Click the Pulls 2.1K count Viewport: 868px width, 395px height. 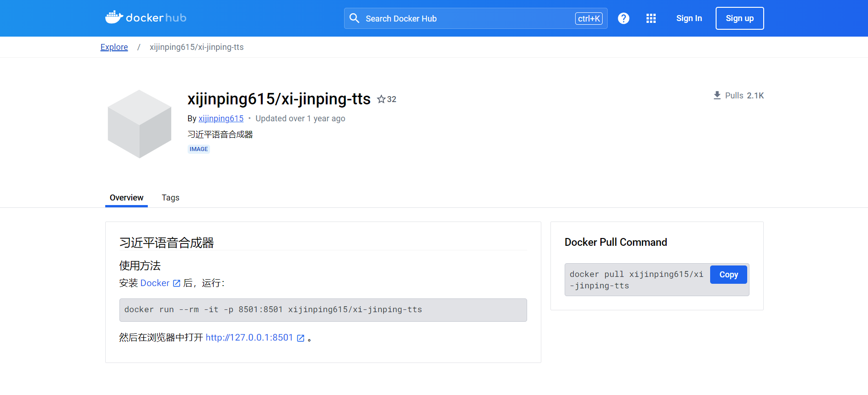coord(744,96)
